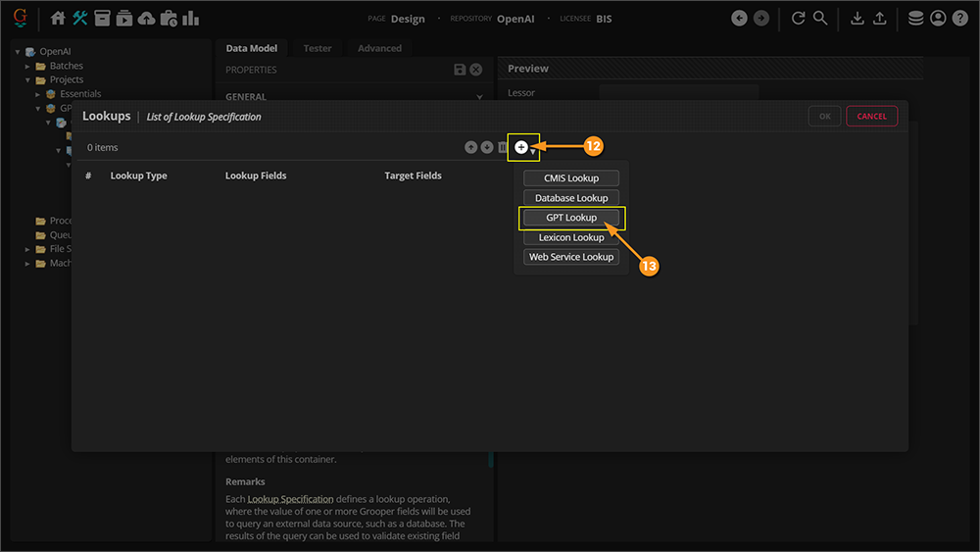Open the Design tools wrench icon
The height and width of the screenshot is (552, 980).
pyautogui.click(x=80, y=19)
